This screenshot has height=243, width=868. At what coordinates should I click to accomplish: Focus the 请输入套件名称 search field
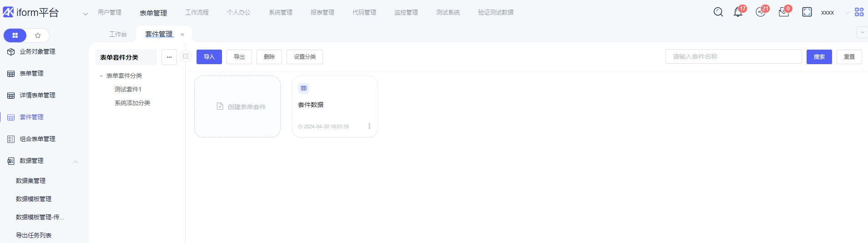[733, 56]
